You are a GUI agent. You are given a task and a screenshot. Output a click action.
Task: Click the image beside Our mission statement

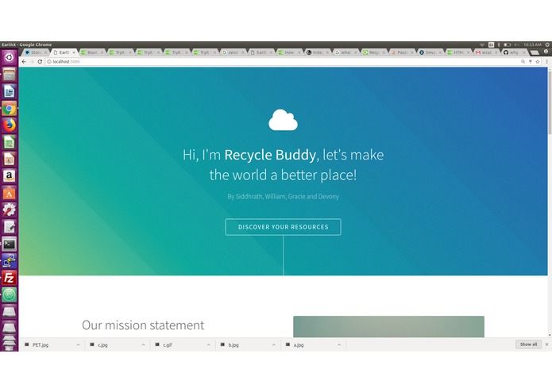click(388, 327)
